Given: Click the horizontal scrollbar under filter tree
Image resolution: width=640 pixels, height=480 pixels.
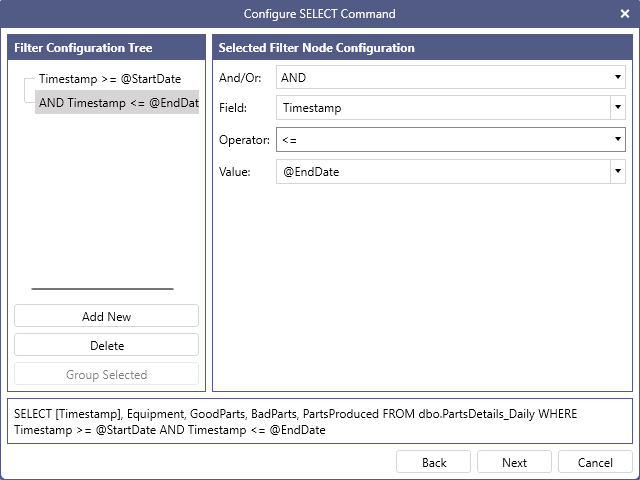Looking at the screenshot, I should coord(102,289).
